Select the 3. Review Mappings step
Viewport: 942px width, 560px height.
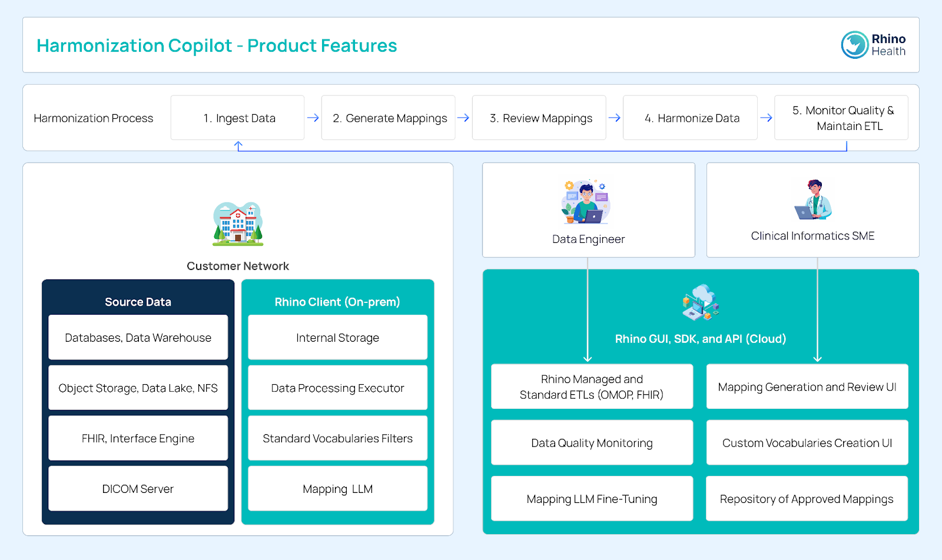[x=539, y=118]
